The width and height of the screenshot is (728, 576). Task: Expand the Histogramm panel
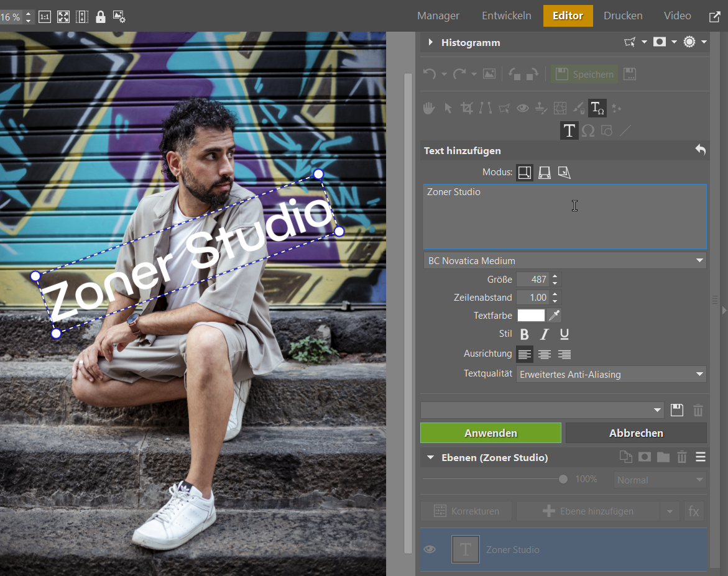(x=430, y=42)
